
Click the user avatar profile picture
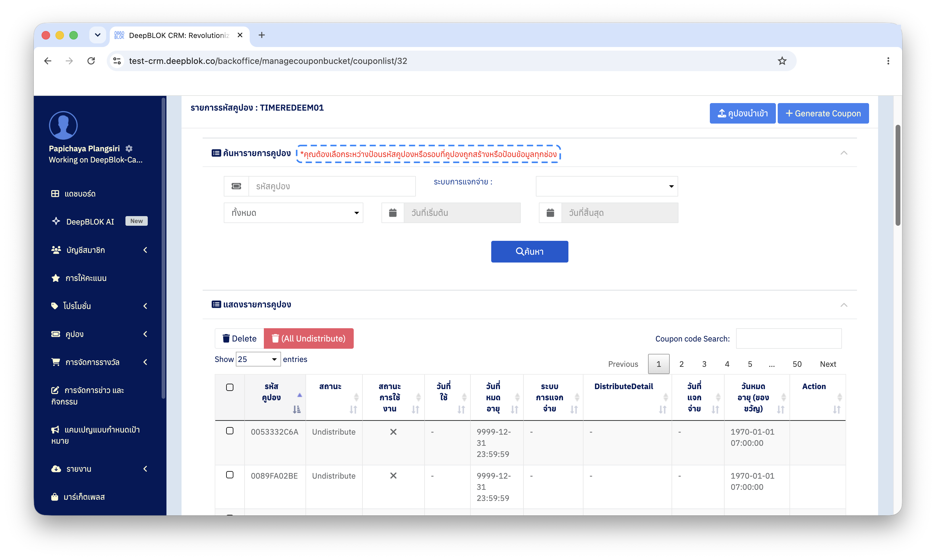pos(63,125)
